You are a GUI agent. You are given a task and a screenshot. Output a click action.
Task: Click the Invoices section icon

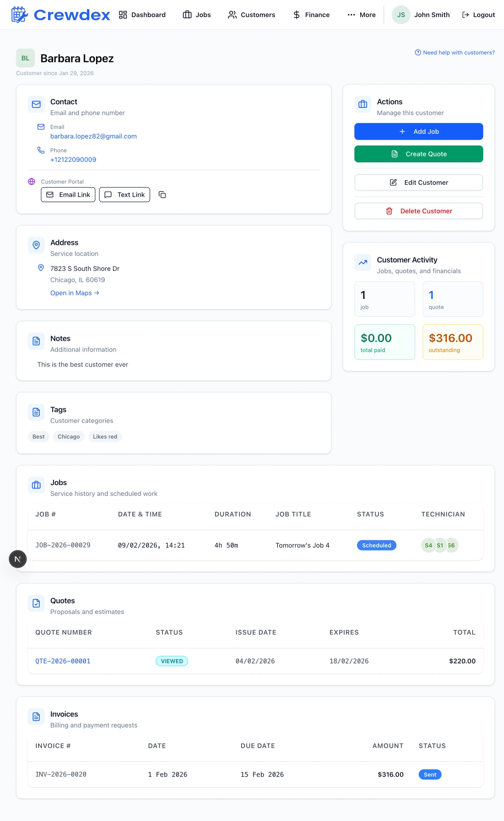pyautogui.click(x=36, y=717)
